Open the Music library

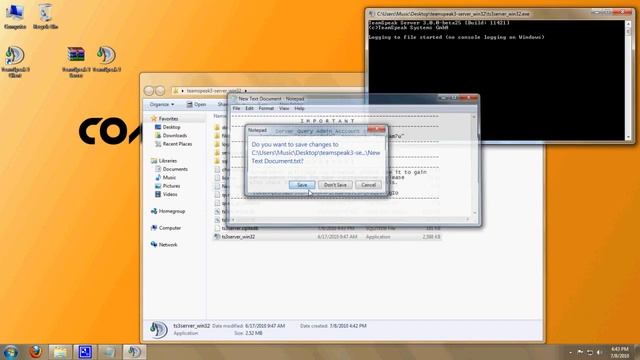pos(169,178)
